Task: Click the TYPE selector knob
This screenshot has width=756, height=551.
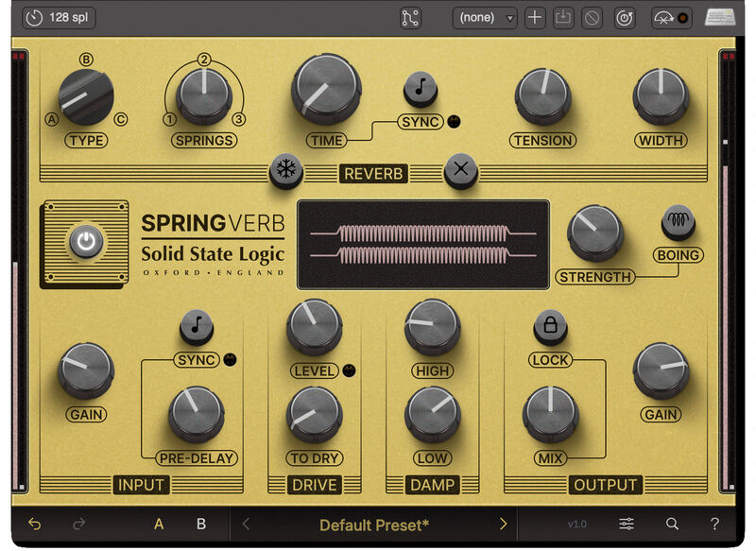Action: [x=86, y=97]
